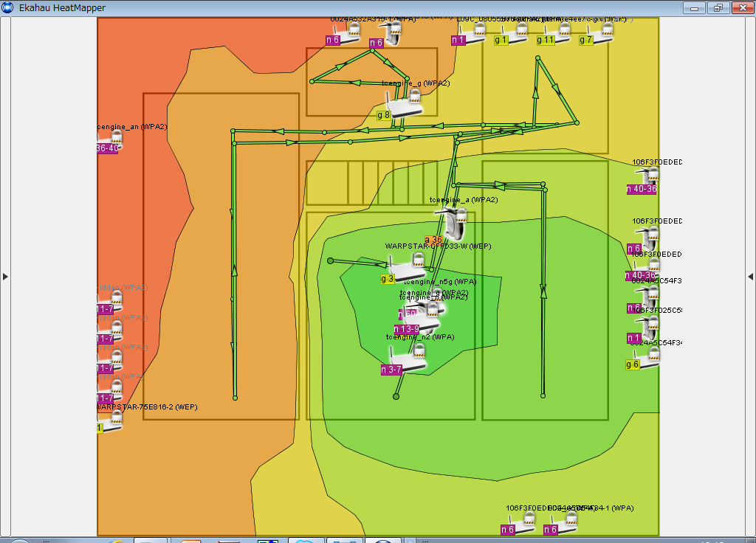Image resolution: width=756 pixels, height=543 pixels.
Task: Click the 'g 8' channel tag
Action: pos(383,116)
